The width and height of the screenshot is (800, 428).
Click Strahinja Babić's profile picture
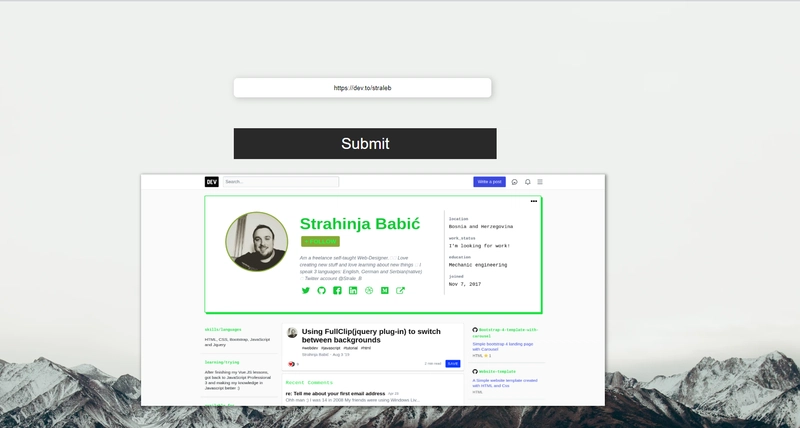(x=257, y=242)
